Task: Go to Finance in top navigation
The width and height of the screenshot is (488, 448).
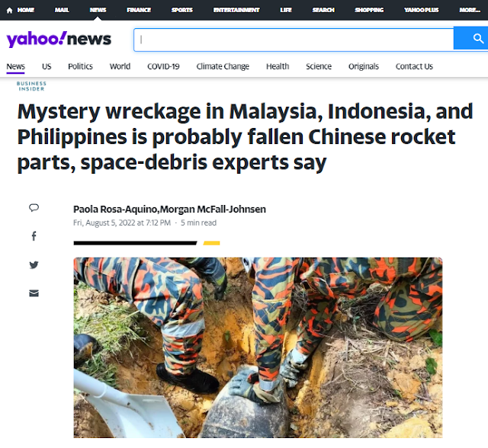Action: point(139,10)
